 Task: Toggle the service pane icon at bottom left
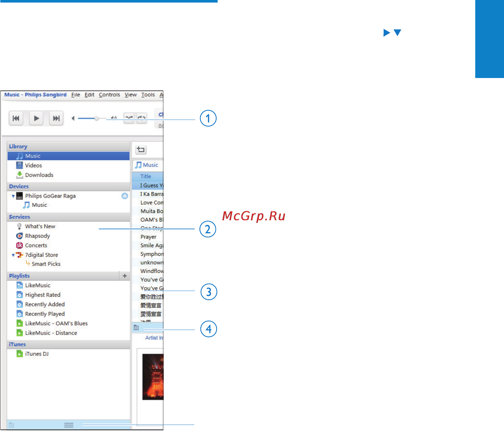click(11, 425)
